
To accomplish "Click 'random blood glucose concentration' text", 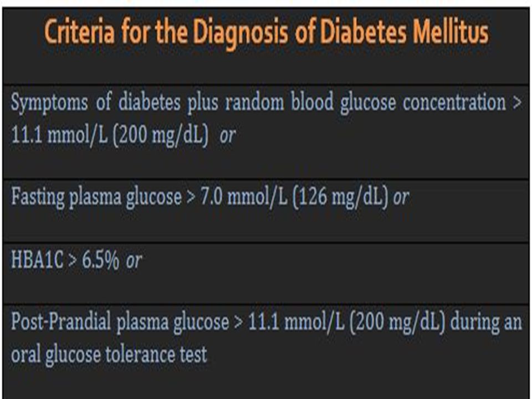I will click(x=365, y=103).
